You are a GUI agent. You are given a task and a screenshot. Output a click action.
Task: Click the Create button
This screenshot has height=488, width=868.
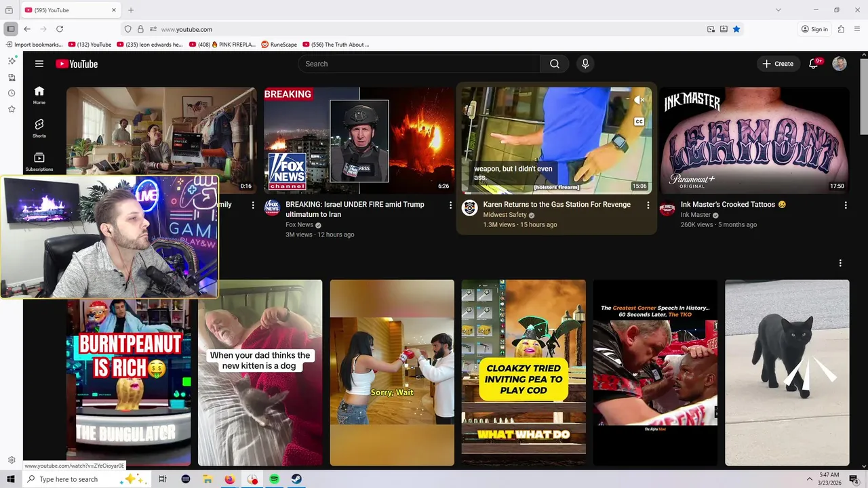[x=778, y=64]
